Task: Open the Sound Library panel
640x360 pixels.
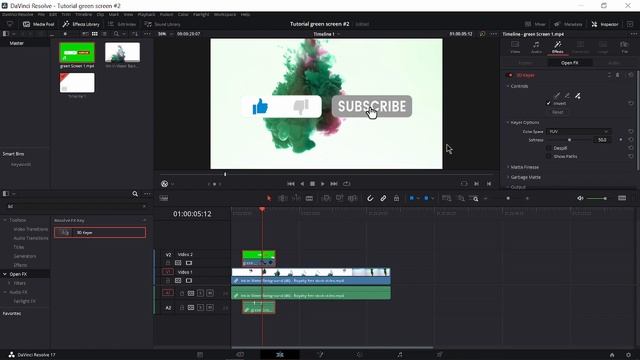Action: [162, 24]
